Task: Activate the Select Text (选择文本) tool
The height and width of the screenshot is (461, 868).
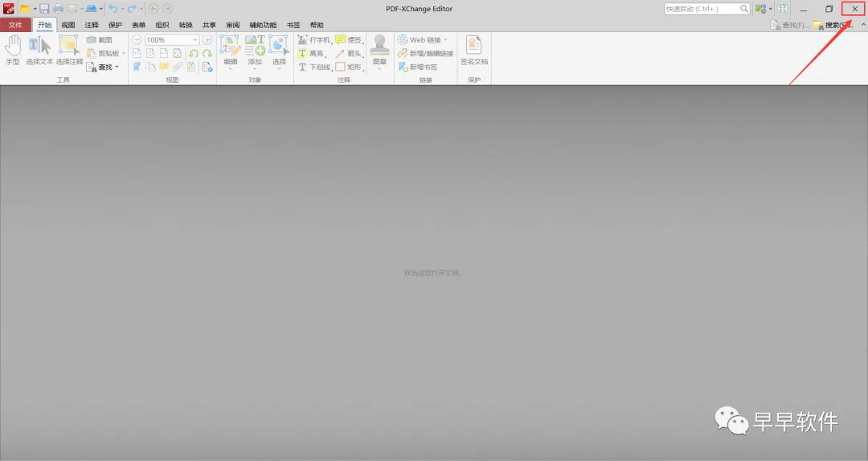Action: pyautogui.click(x=39, y=50)
